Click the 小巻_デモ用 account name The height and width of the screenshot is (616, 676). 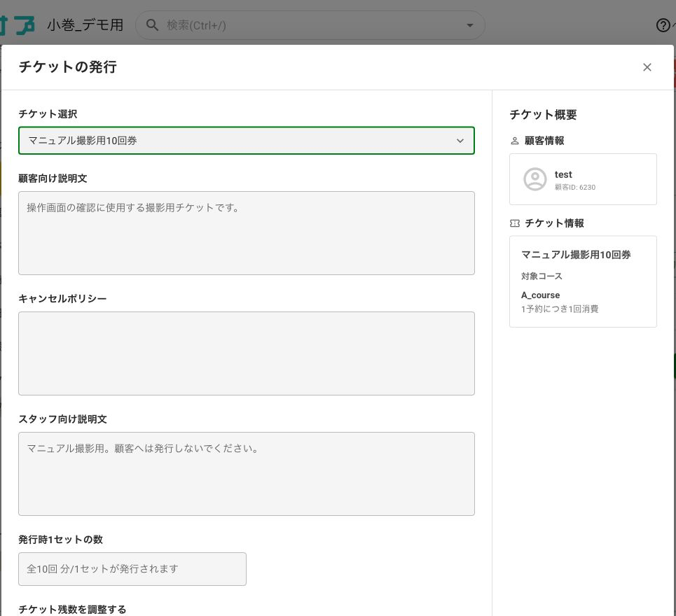(85, 25)
